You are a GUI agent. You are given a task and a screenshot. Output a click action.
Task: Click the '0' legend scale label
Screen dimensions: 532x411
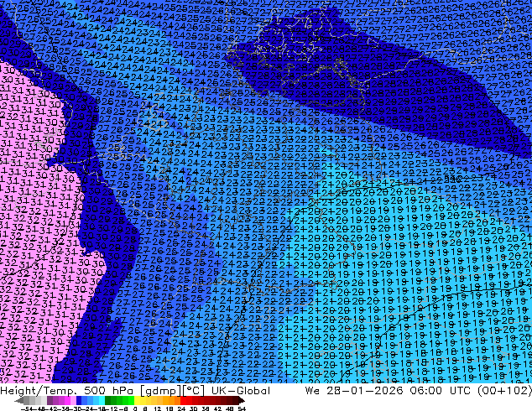pyautogui.click(x=135, y=408)
